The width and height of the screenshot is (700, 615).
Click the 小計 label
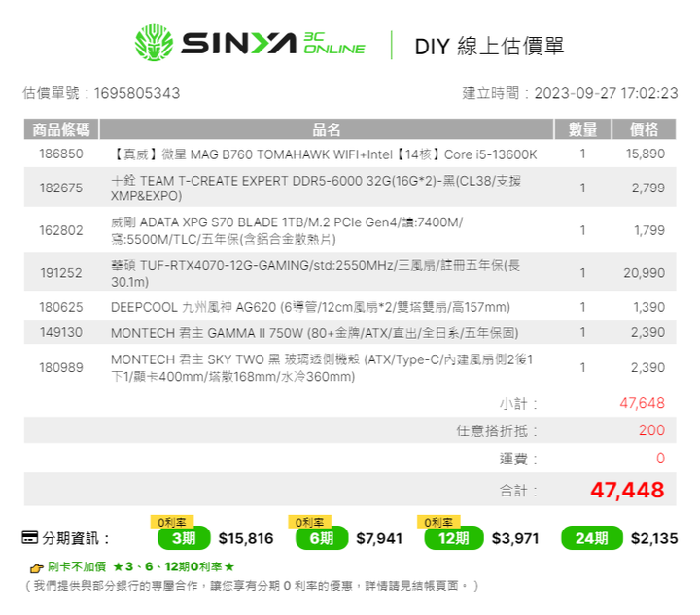point(518,404)
